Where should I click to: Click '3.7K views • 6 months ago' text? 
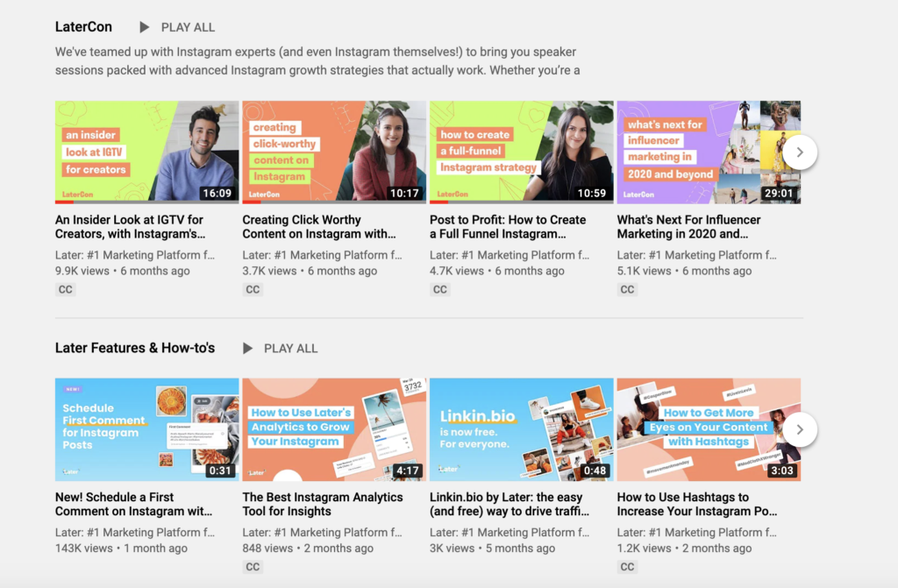pos(310,271)
